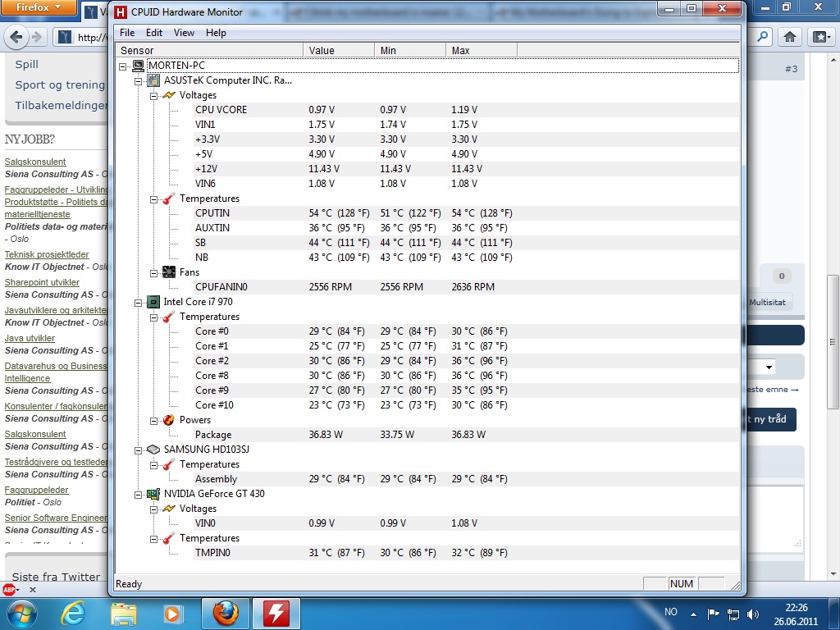This screenshot has height=630, width=840.
Task: Click the Fans icon
Action: 169,272
